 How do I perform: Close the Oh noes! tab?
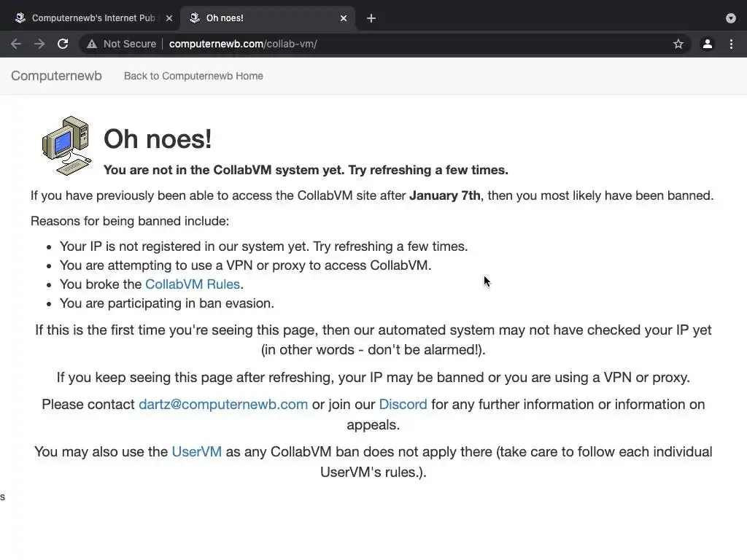pyautogui.click(x=344, y=18)
